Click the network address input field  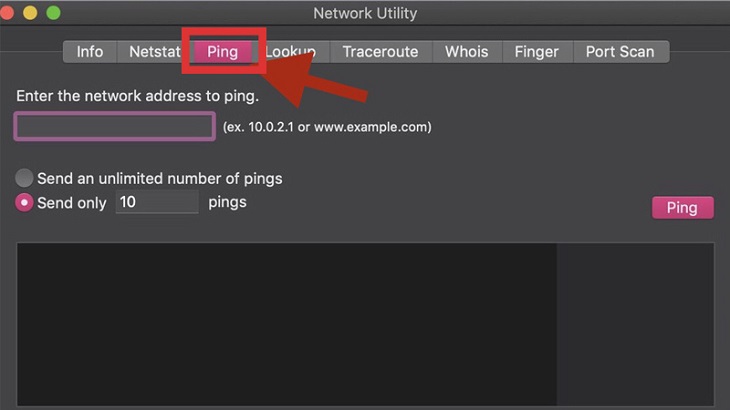coord(115,126)
